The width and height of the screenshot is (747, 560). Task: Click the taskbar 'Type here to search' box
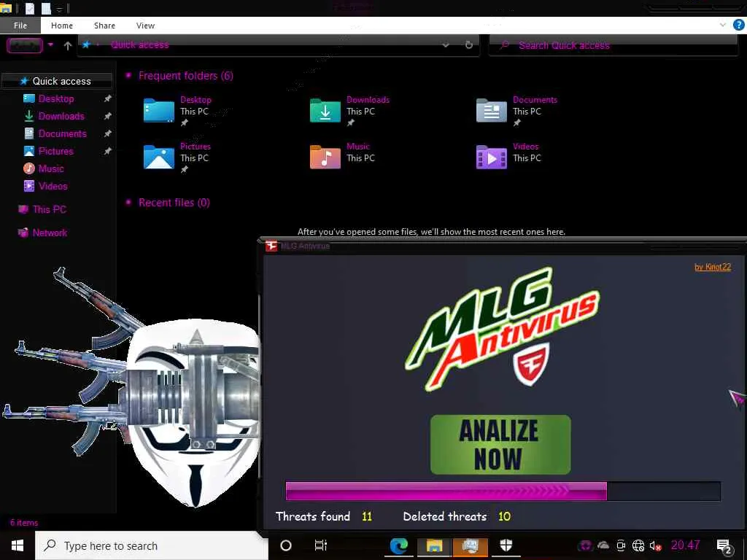(x=152, y=545)
